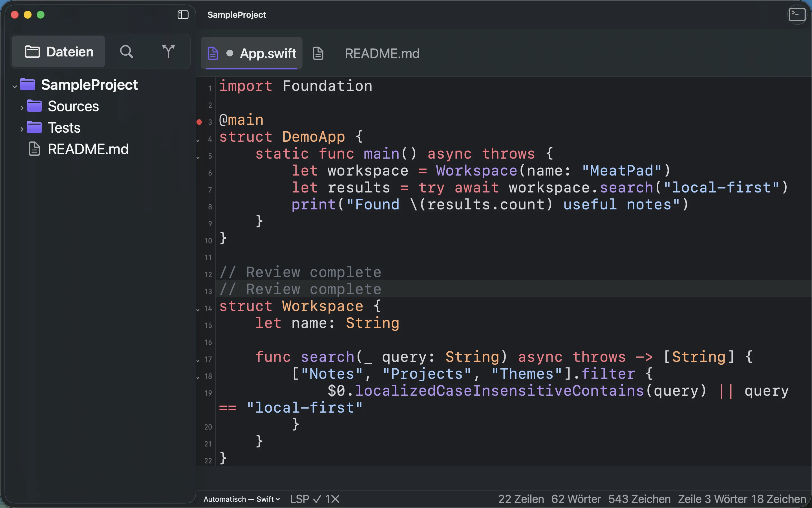Remove the breakpoint on line 3

(199, 122)
